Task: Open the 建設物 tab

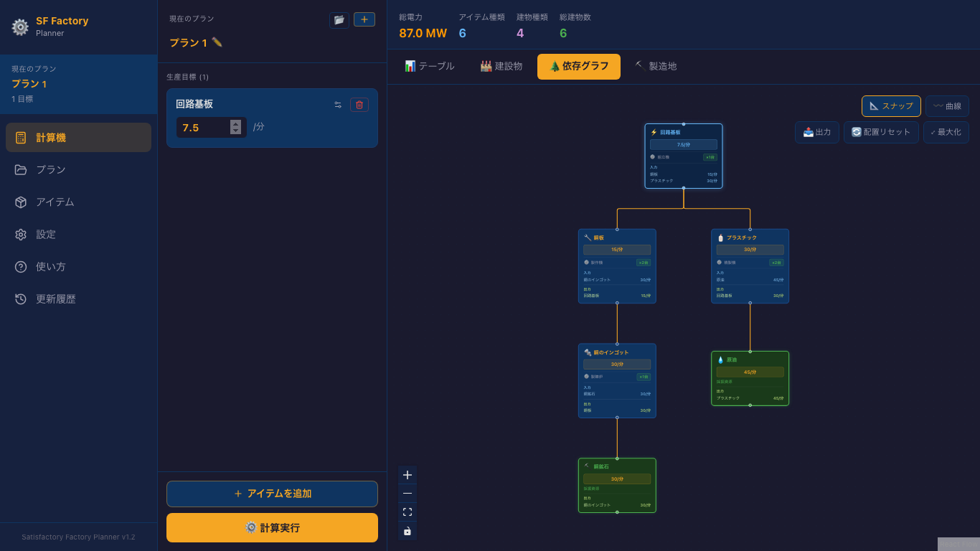Action: point(501,67)
